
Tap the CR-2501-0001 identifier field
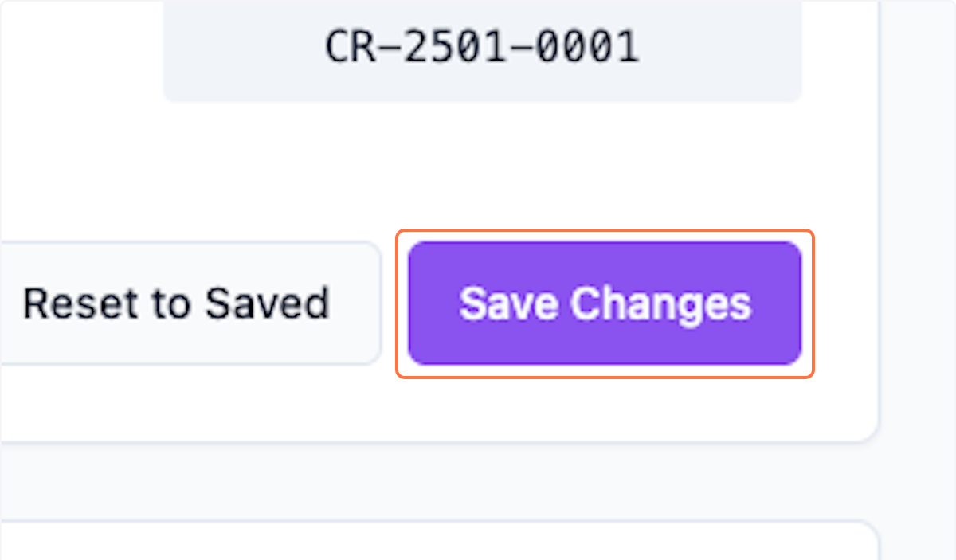tap(482, 49)
